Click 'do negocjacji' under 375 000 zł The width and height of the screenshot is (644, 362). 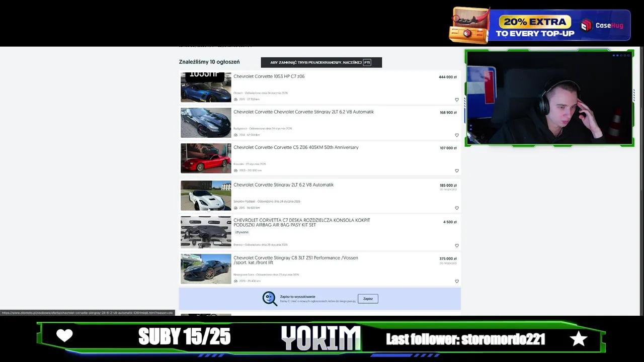[448, 263]
